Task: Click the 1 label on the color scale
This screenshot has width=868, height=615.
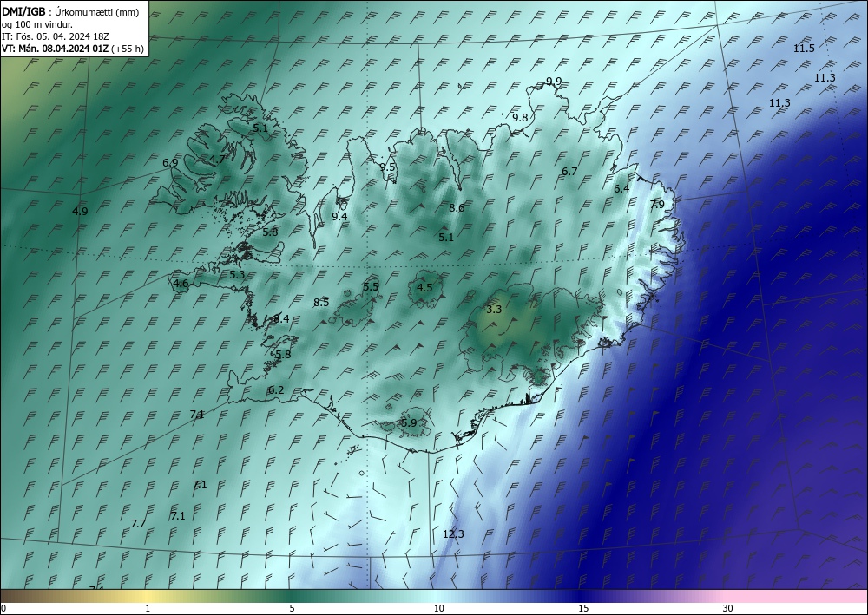Action: tap(148, 609)
